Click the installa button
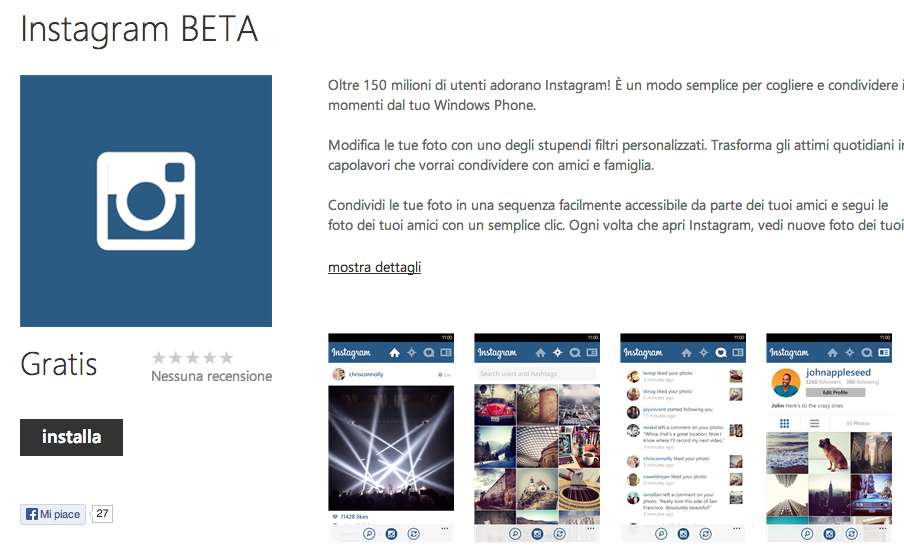The image size is (904, 554). coord(71,437)
